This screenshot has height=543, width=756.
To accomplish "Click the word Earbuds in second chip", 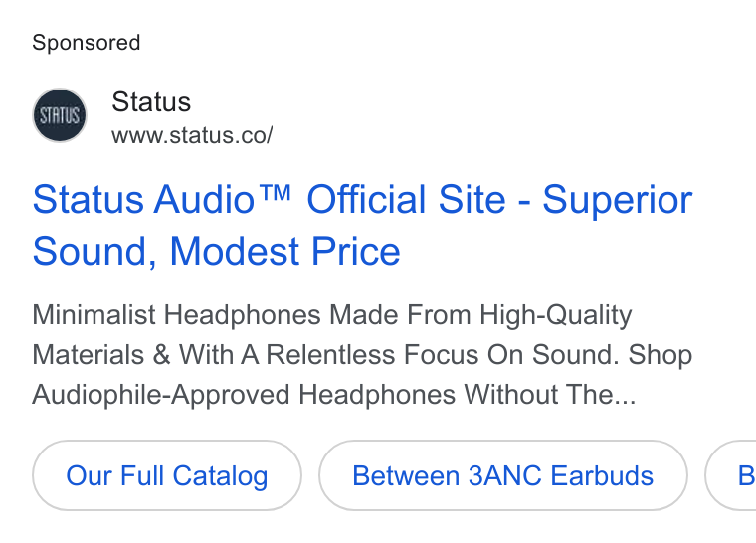I will pos(602,476).
